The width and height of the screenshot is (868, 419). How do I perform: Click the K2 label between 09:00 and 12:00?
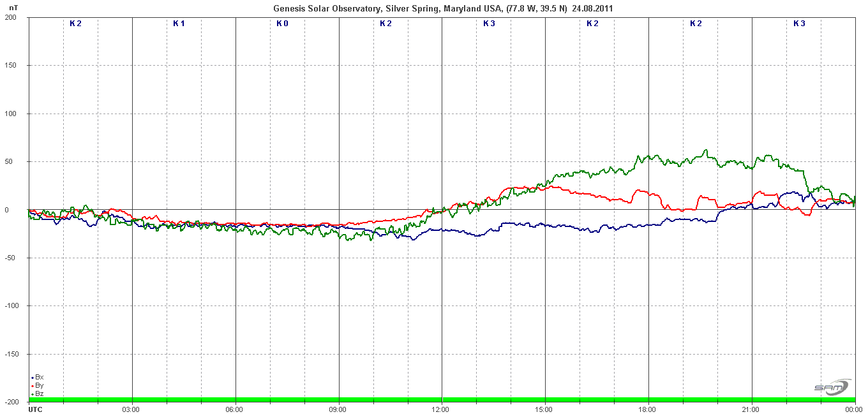pyautogui.click(x=385, y=24)
